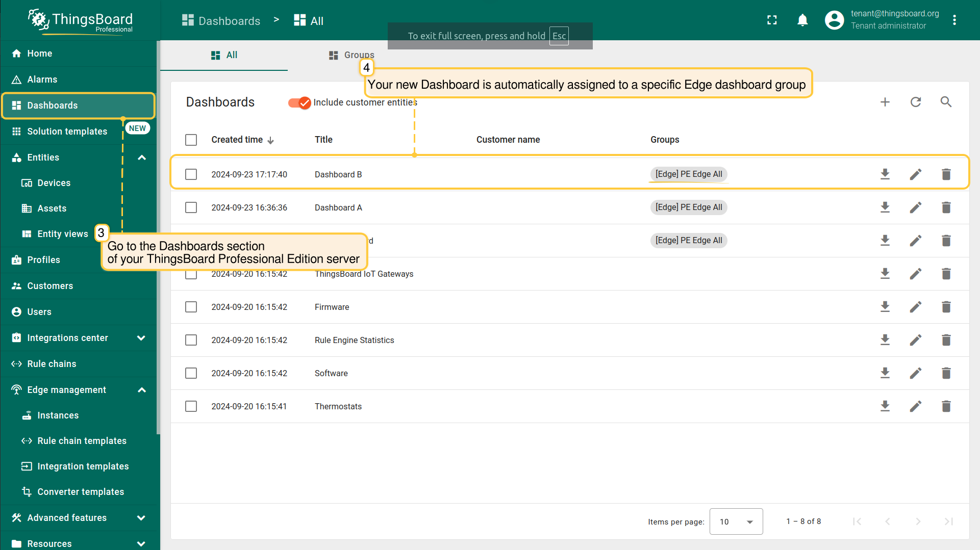Viewport: 980px width, 550px height.
Task: Edit Dashboard A using pencil icon
Action: (x=916, y=207)
